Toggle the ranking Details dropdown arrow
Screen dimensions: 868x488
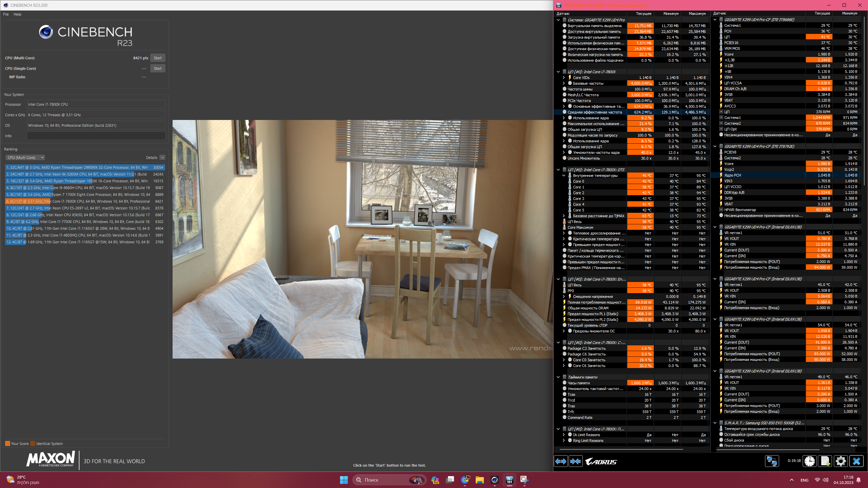pyautogui.click(x=162, y=158)
